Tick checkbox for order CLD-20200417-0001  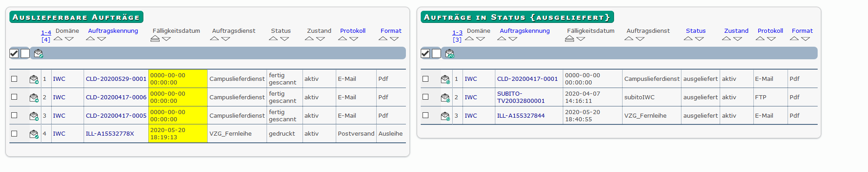(x=426, y=79)
